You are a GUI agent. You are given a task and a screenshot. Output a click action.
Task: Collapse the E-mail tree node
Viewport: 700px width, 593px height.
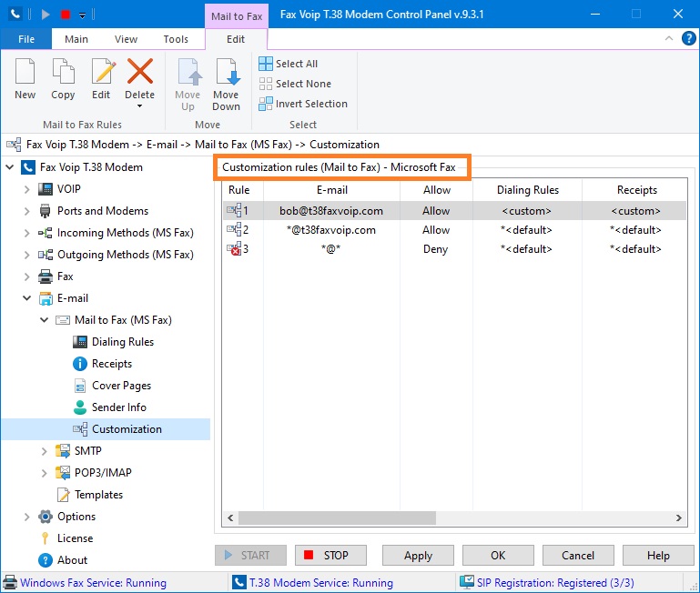[26, 298]
